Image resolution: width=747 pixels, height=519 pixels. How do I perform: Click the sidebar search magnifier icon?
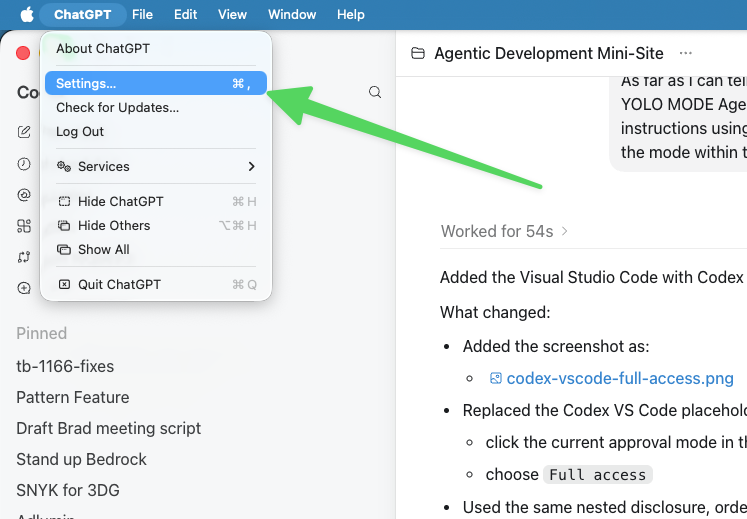pos(375,92)
